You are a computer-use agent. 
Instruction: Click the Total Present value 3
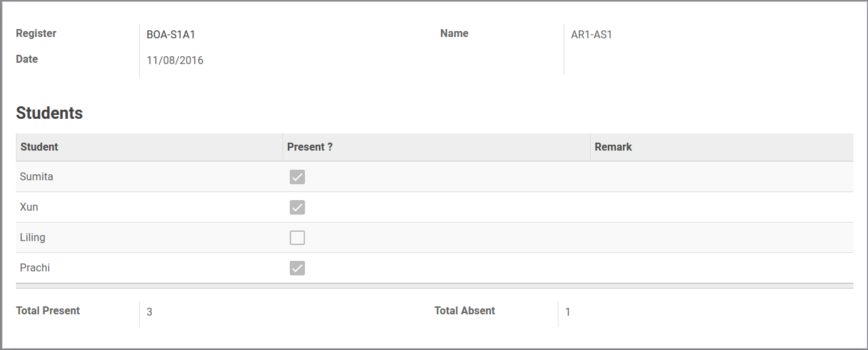(150, 312)
